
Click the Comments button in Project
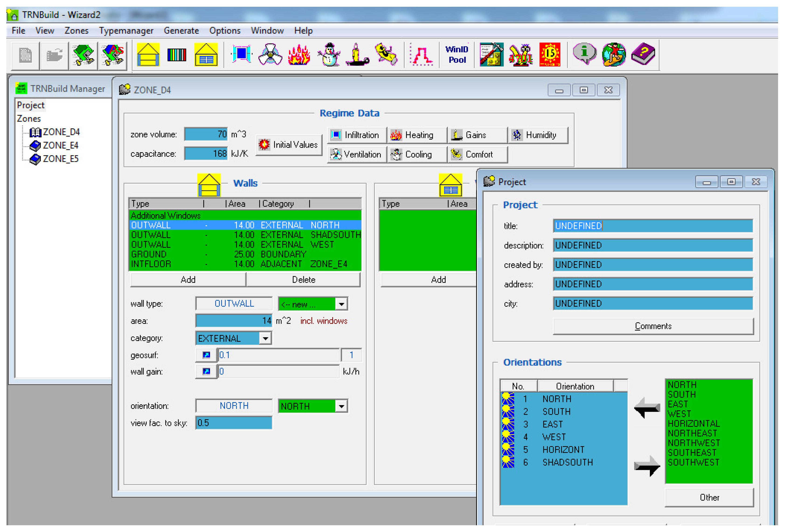(653, 326)
